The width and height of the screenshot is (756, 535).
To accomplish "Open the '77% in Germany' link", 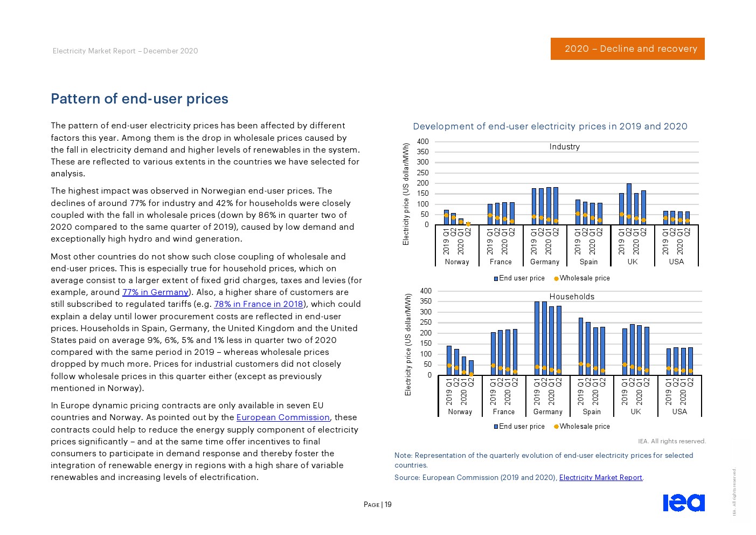I will coord(155,292).
